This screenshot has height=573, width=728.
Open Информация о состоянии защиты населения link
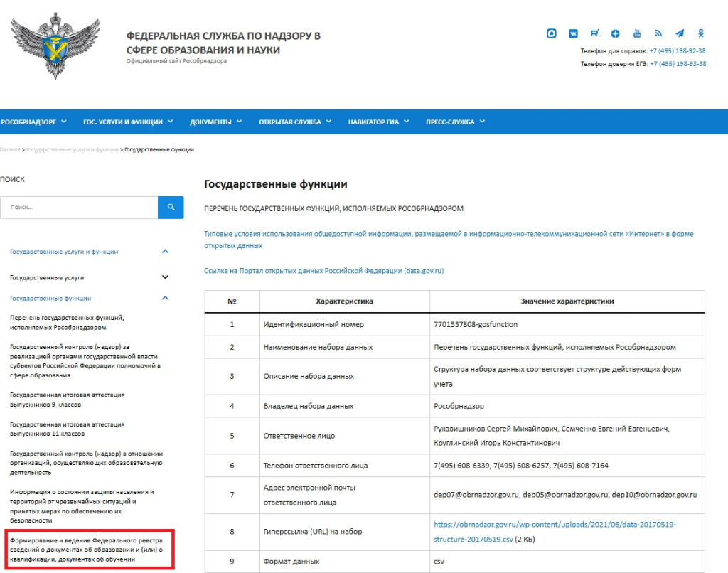(82, 506)
